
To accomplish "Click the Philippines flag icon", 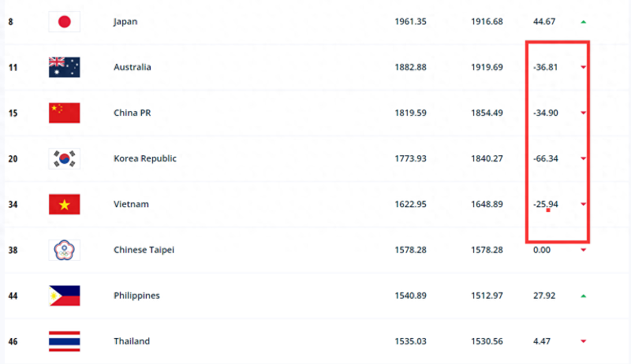I will [x=64, y=295].
